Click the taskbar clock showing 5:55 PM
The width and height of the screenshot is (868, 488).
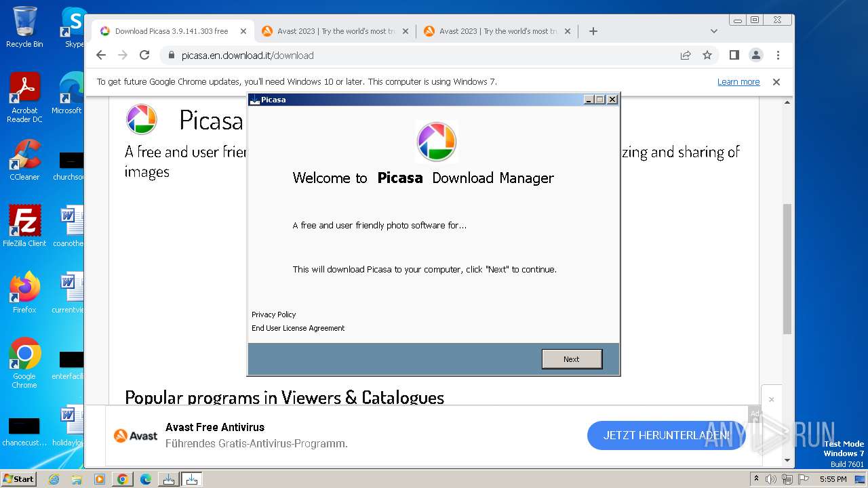(x=833, y=479)
